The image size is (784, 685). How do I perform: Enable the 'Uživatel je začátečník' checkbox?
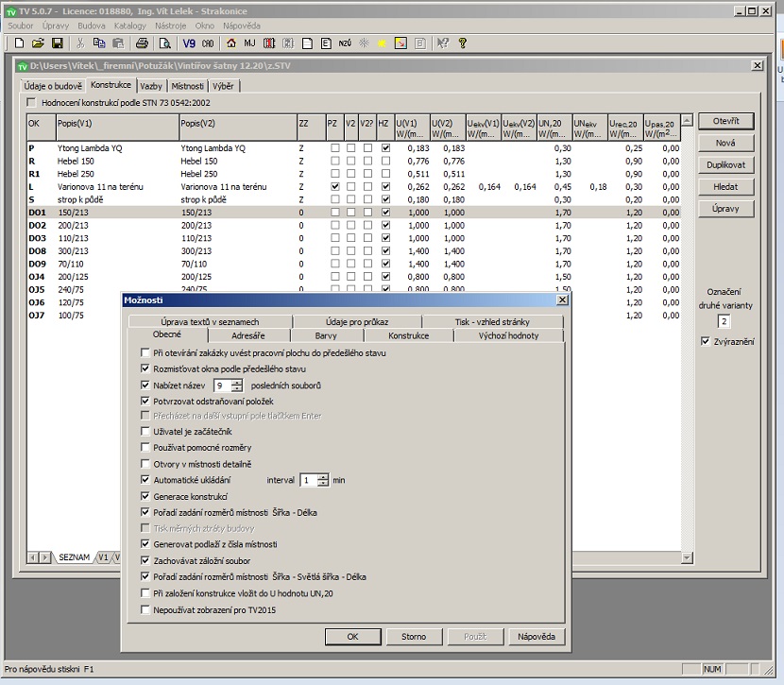pos(145,431)
